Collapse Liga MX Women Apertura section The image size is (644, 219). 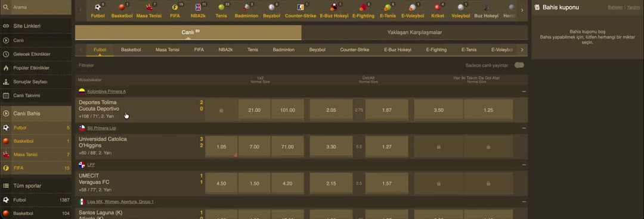[x=524, y=201]
